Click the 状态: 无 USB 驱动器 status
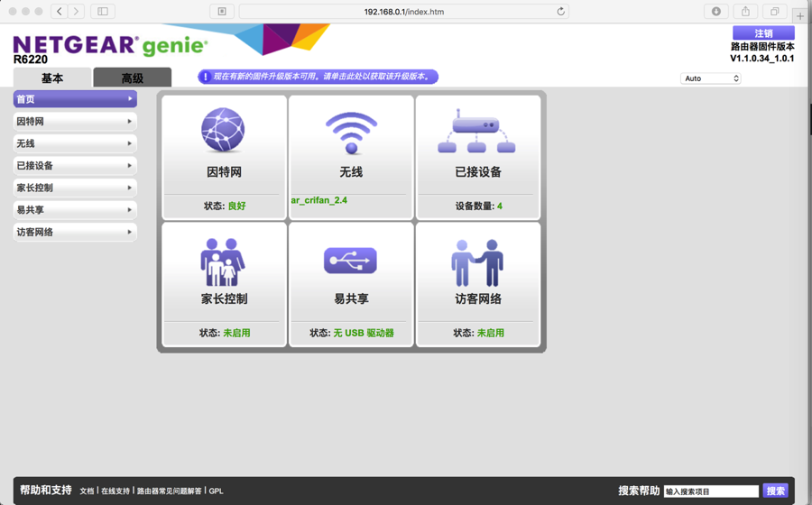The image size is (812, 505). [x=352, y=333]
